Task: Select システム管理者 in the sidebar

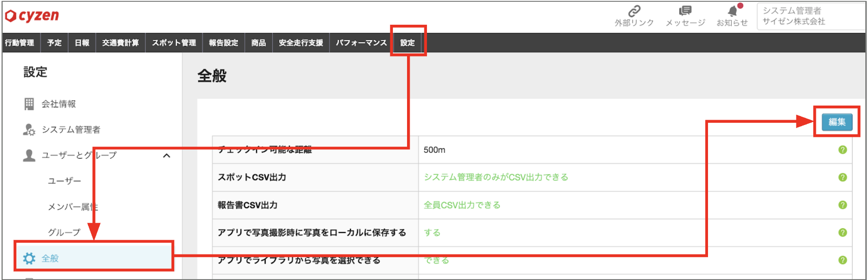Action: [x=71, y=129]
